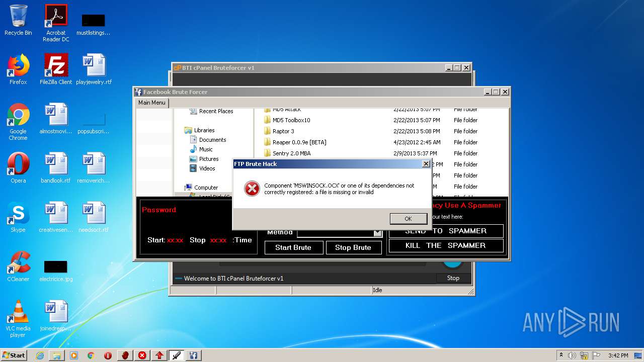Image resolution: width=644 pixels, height=362 pixels.
Task: Open the Method dropdown
Action: tap(377, 233)
